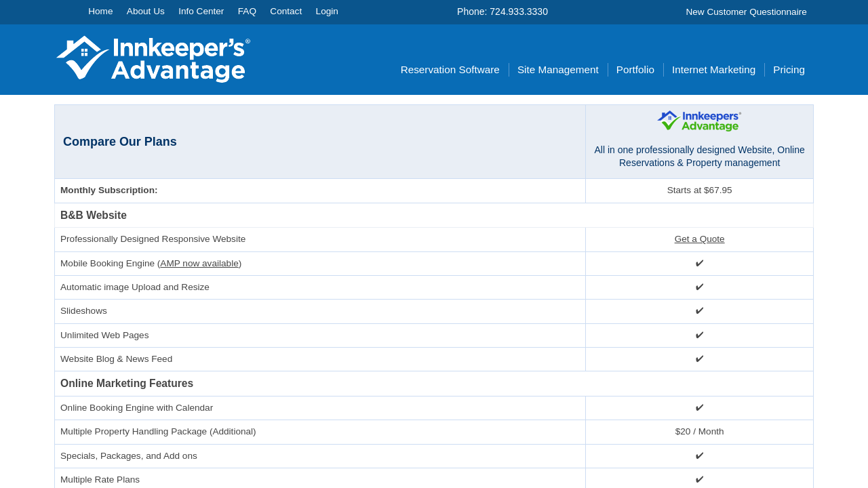
Task: Open New Customer Questionnaire
Action: tap(746, 12)
